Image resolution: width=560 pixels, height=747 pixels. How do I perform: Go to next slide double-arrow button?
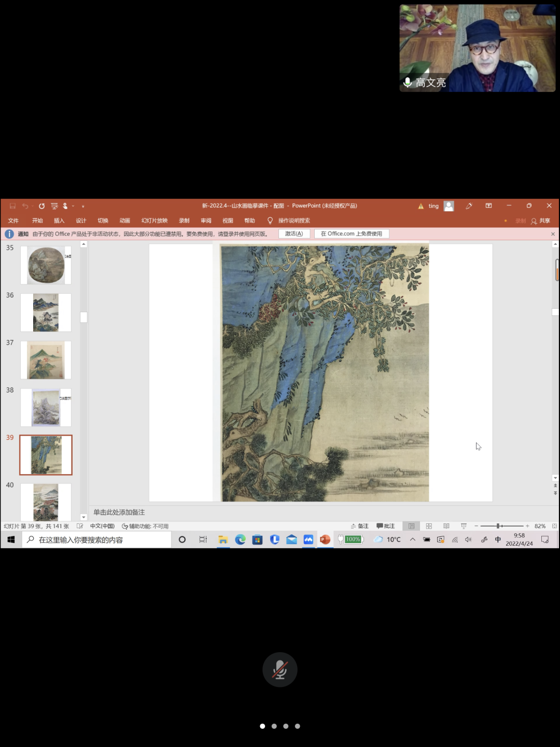point(555,493)
